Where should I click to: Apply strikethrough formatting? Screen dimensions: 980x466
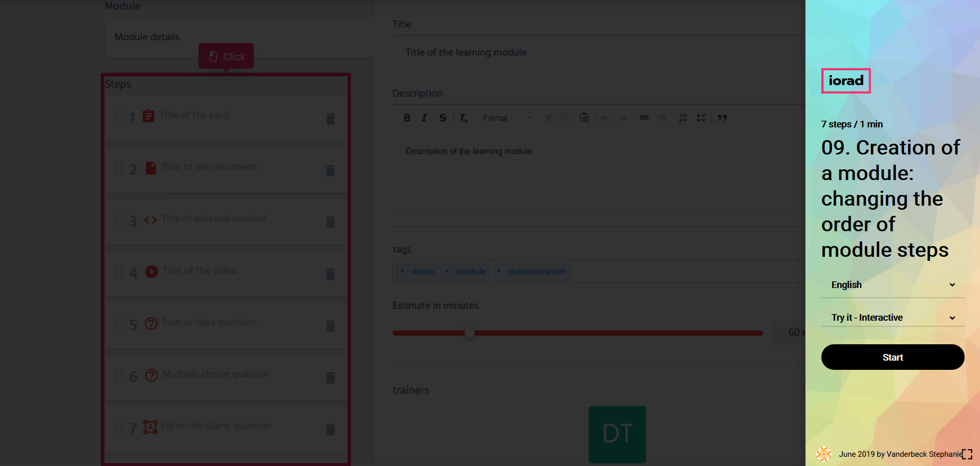(443, 118)
